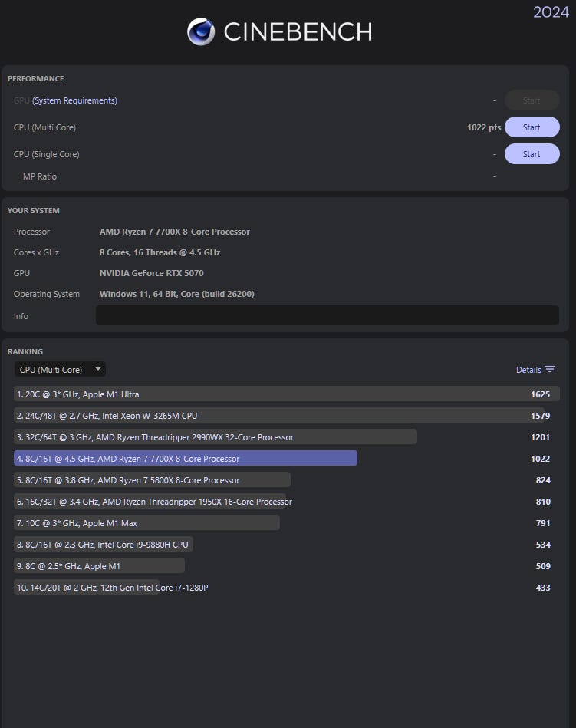Click the ranking dropdown arrow
This screenshot has width=576, height=728.
click(x=98, y=370)
